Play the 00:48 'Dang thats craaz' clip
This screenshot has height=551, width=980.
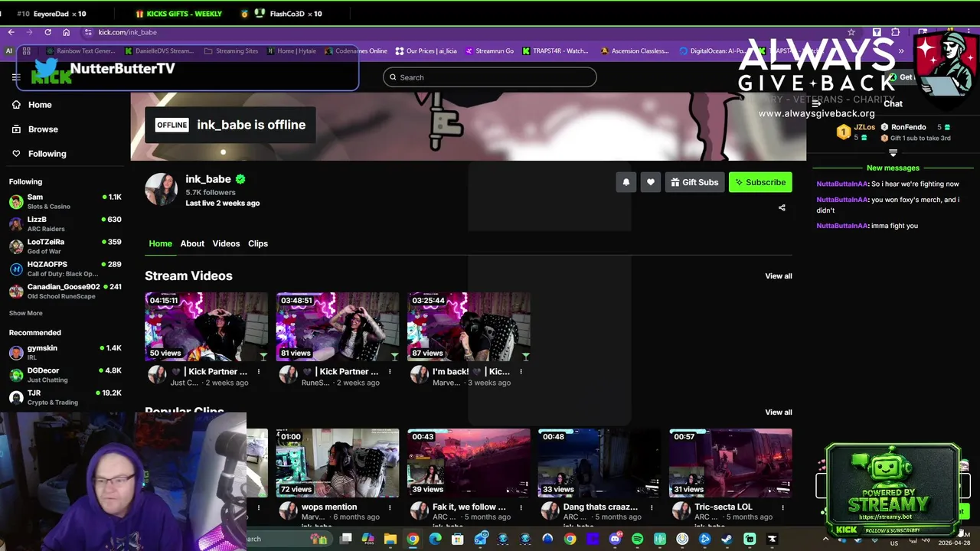tap(599, 463)
